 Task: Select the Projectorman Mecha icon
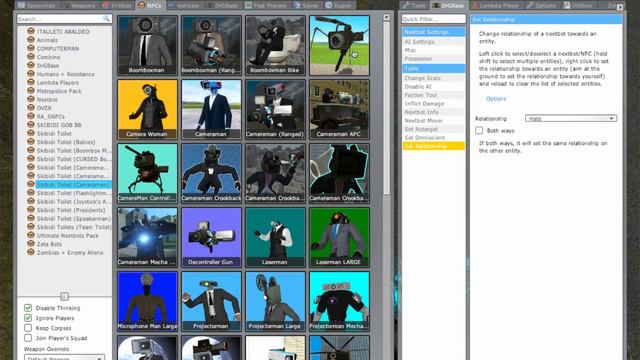coord(340,302)
